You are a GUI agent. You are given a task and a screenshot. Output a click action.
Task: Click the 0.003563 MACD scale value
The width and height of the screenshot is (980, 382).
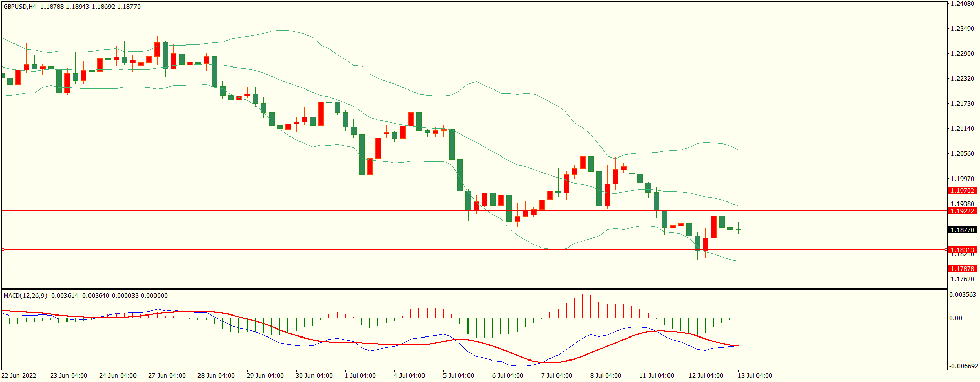point(963,295)
